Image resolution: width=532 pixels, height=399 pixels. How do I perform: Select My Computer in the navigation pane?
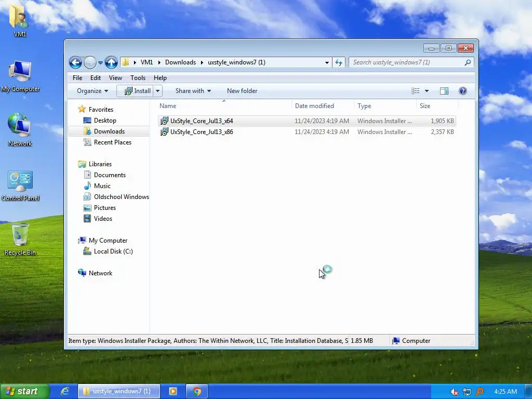tap(108, 240)
